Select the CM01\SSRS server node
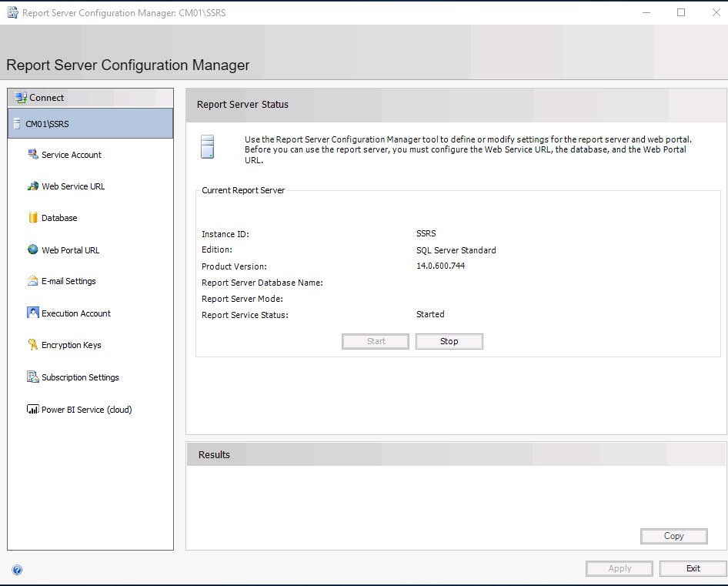 [x=91, y=124]
